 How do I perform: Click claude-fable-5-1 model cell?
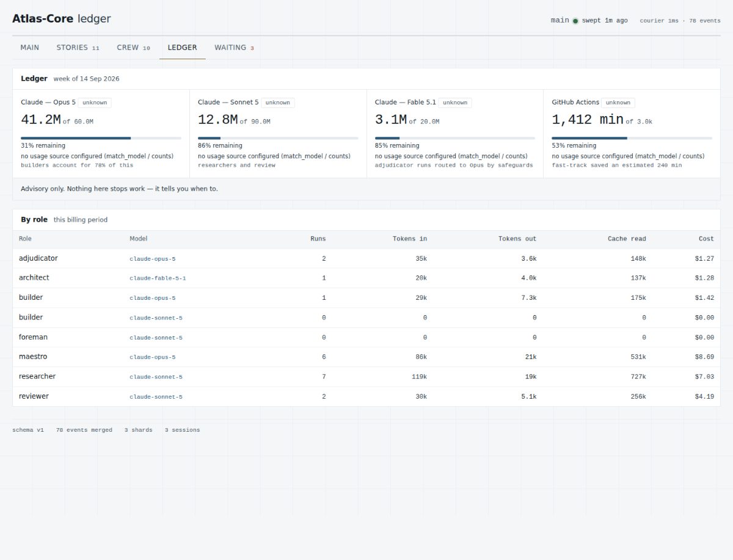[x=158, y=278]
